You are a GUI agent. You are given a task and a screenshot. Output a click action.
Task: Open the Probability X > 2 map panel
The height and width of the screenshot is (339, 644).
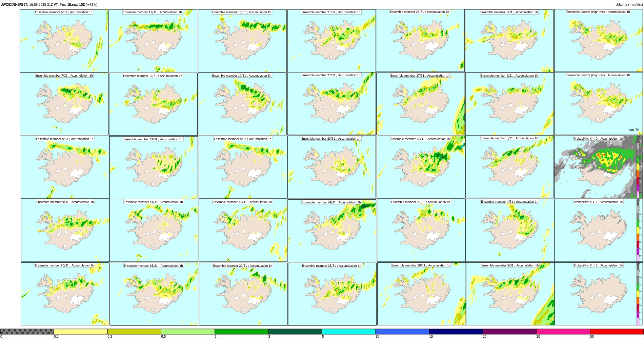pyautogui.click(x=599, y=230)
